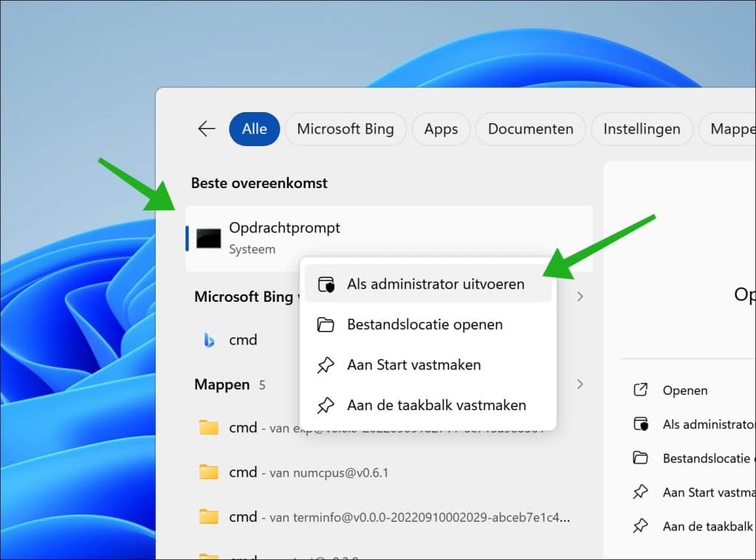Go back using the left arrow
The image size is (756, 560).
click(x=207, y=128)
